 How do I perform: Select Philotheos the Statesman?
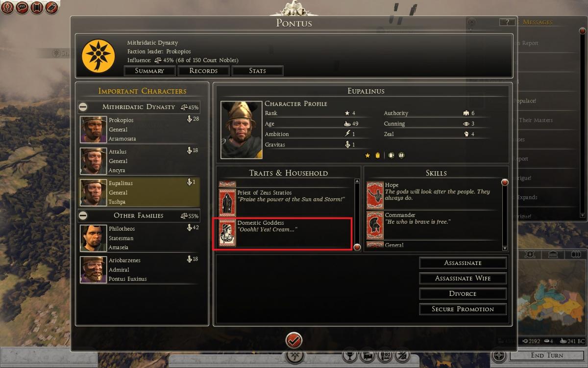tap(139, 238)
